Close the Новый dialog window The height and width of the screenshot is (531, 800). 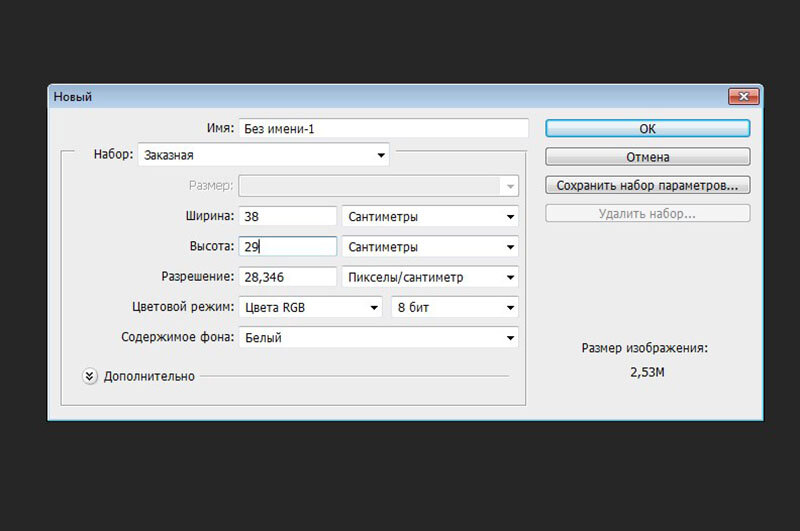pyautogui.click(x=743, y=96)
